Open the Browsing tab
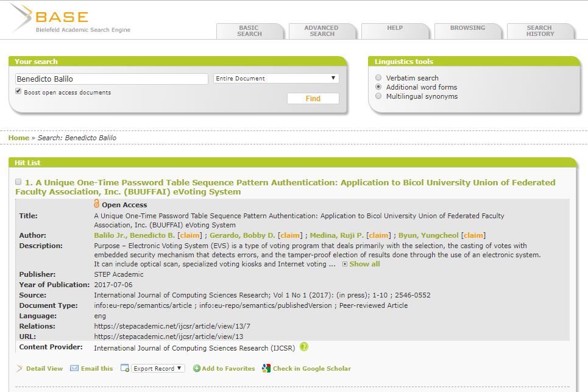Image resolution: width=588 pixels, height=392 pixels. click(467, 31)
